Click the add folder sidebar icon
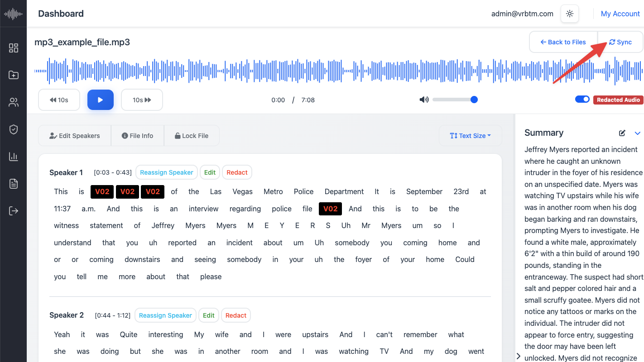Viewport: 644px width, 362px height. (x=14, y=75)
